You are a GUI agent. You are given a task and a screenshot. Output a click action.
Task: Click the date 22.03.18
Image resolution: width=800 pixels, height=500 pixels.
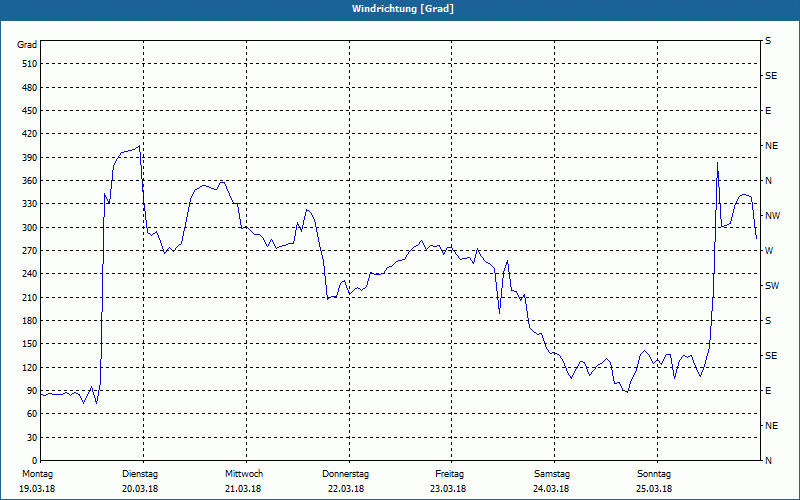[346, 489]
